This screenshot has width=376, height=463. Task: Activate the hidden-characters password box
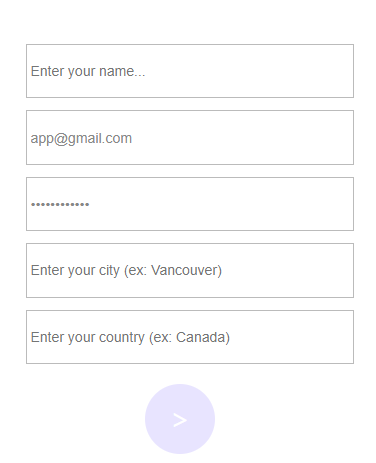[190, 204]
